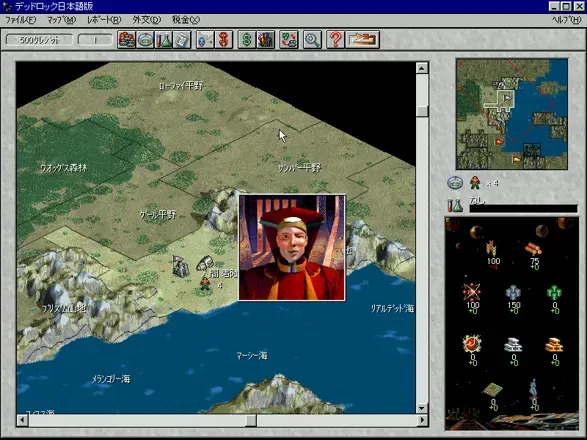
Task: Click the red alien figure toolbar icon
Action: 224,40
